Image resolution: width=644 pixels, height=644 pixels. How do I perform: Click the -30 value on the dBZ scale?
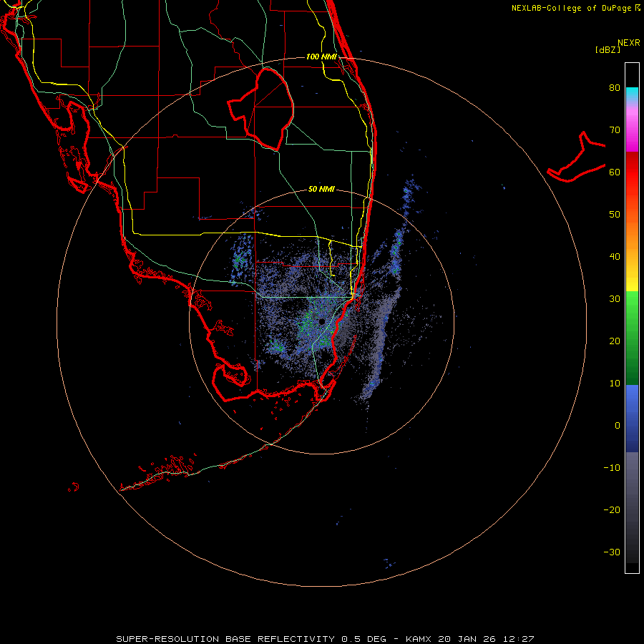click(612, 552)
